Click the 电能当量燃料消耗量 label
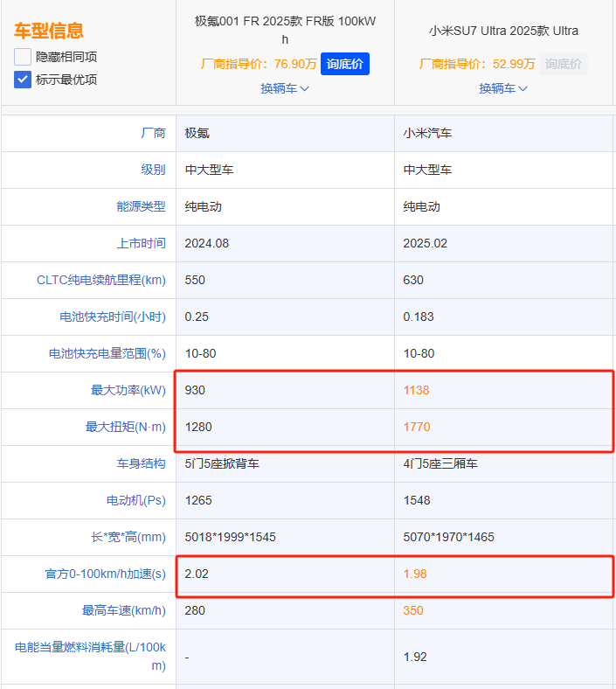The image size is (616, 689). click(x=90, y=657)
